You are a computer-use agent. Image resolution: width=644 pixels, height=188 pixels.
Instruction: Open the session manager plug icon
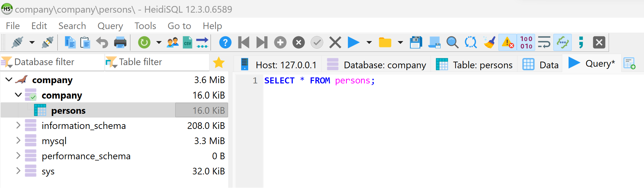17,42
